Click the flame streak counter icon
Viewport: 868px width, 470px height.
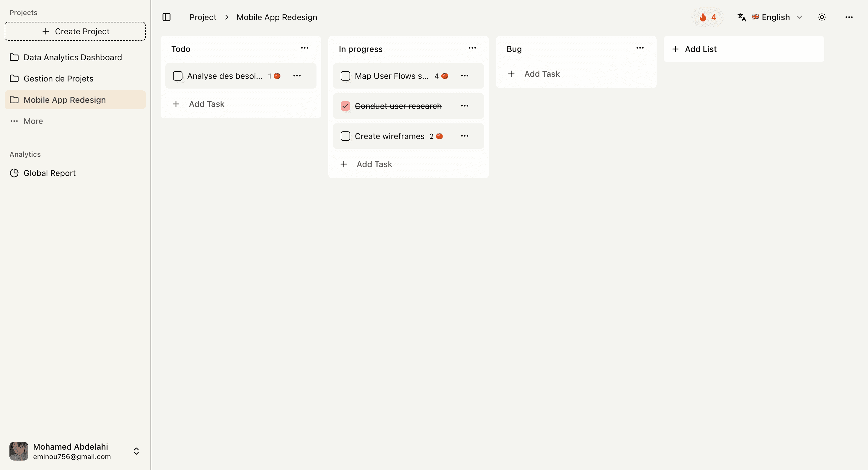click(703, 17)
